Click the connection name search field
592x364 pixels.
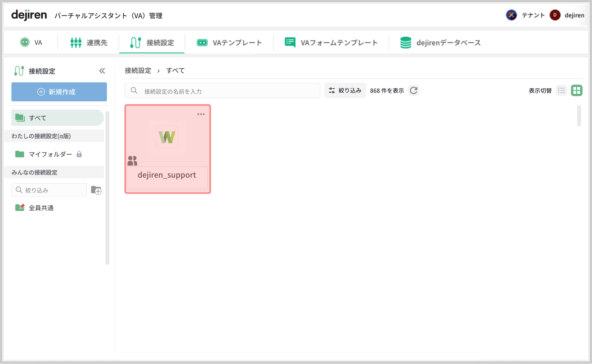[222, 91]
